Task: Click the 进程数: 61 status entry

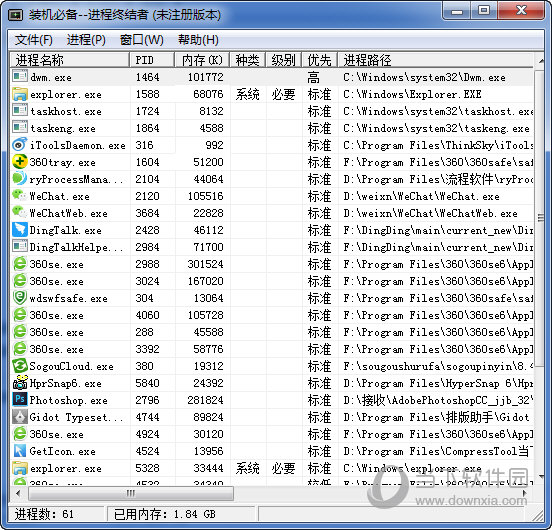Action: point(44,514)
